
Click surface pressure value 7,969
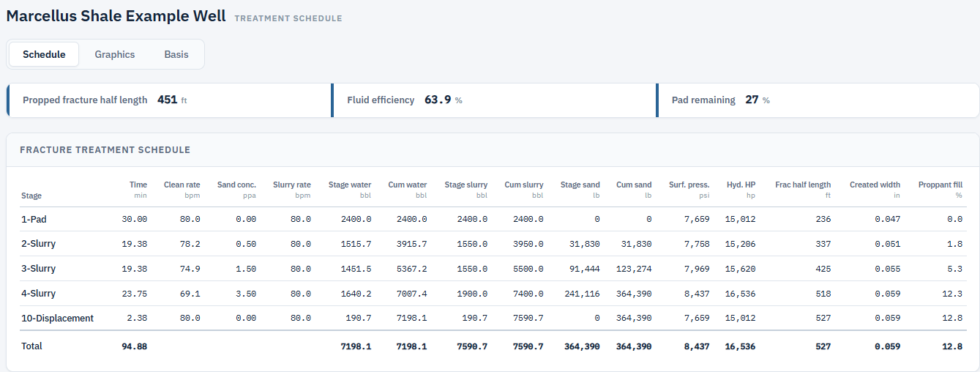coord(697,269)
